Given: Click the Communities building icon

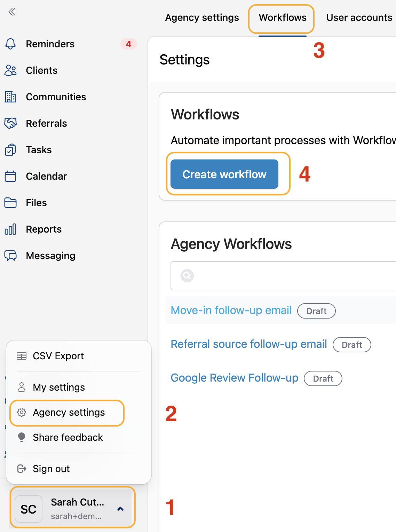Looking at the screenshot, I should (10, 97).
